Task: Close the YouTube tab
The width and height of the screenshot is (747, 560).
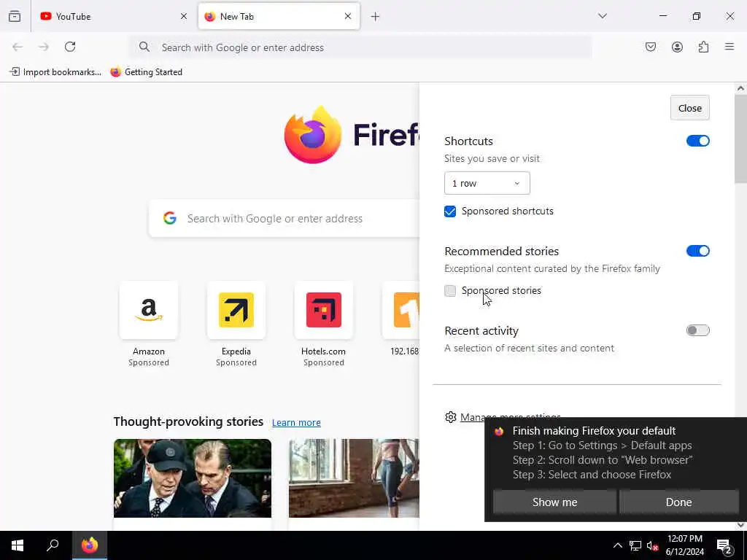Action: point(183,16)
